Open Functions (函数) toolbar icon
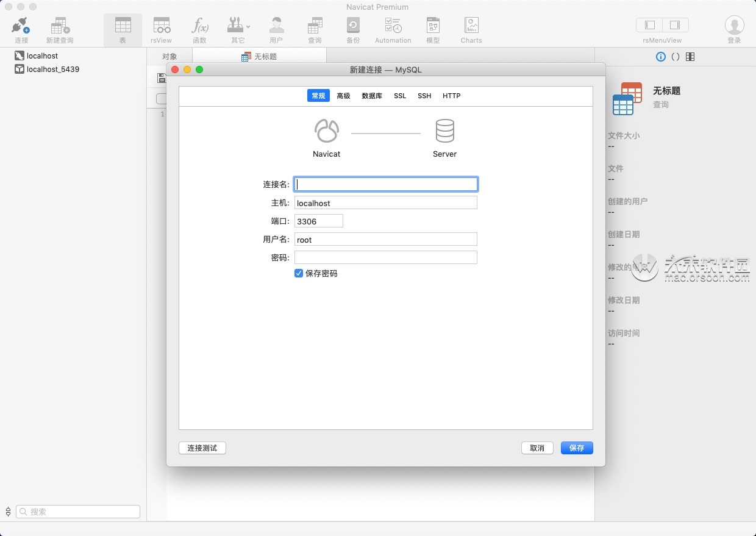The image size is (756, 536). tap(199, 26)
